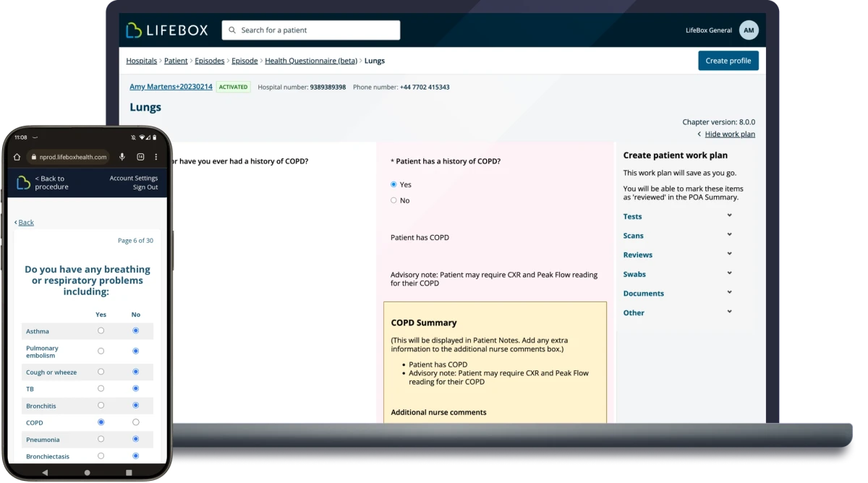The image size is (868, 483).
Task: Tap Account Settings on the phone
Action: point(134,179)
